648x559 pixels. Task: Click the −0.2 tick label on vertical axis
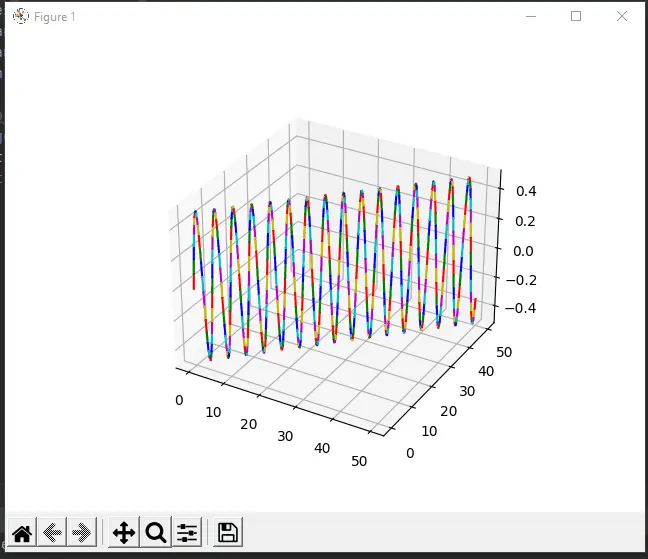524,280
